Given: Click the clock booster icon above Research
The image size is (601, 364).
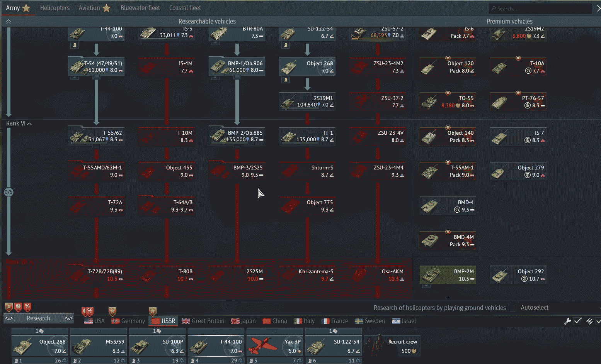Looking at the screenshot, I should tap(18, 307).
